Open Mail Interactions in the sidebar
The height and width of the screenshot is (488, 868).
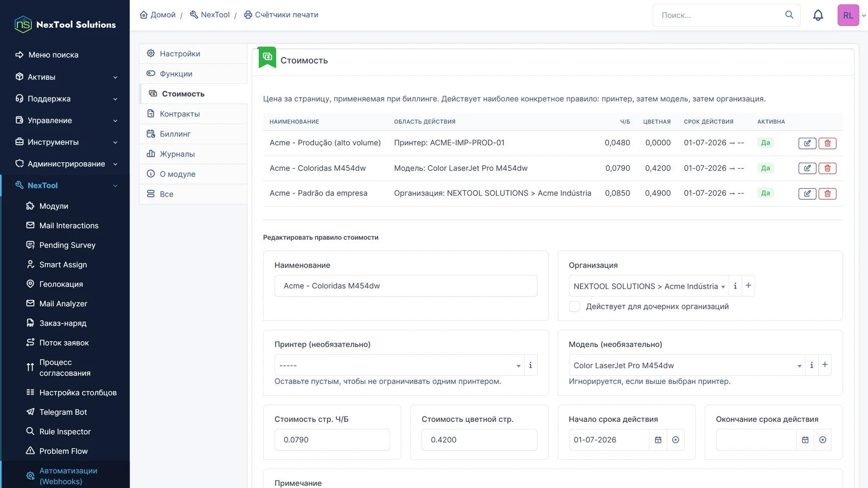[x=68, y=226]
